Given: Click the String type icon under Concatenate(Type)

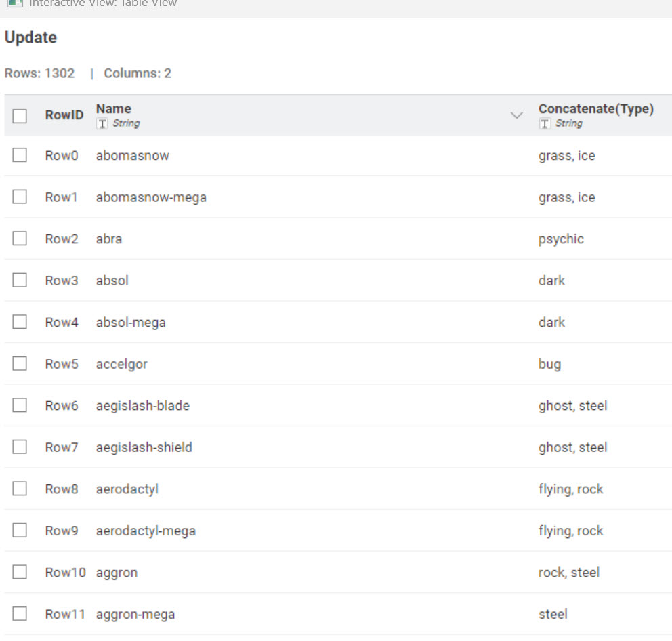Looking at the screenshot, I should coord(545,123).
